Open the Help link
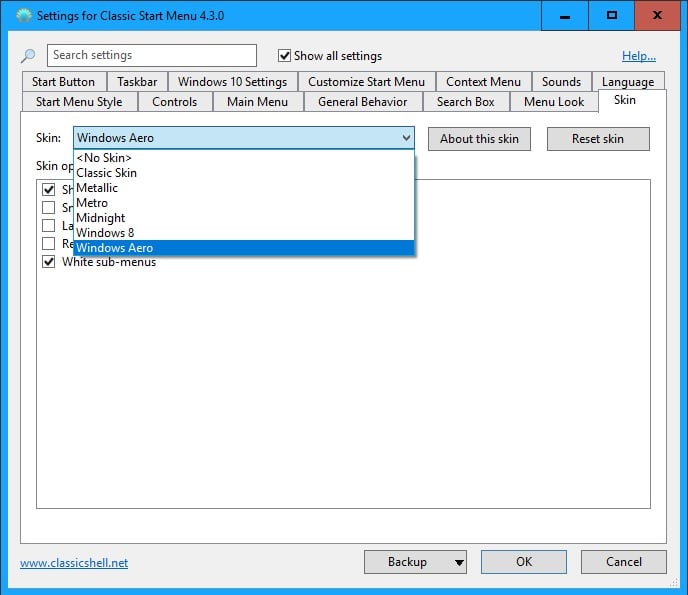This screenshot has width=688, height=595. pyautogui.click(x=639, y=56)
